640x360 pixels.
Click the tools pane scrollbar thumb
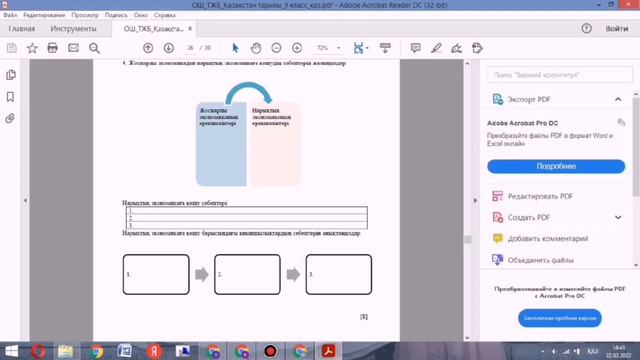coord(636,147)
